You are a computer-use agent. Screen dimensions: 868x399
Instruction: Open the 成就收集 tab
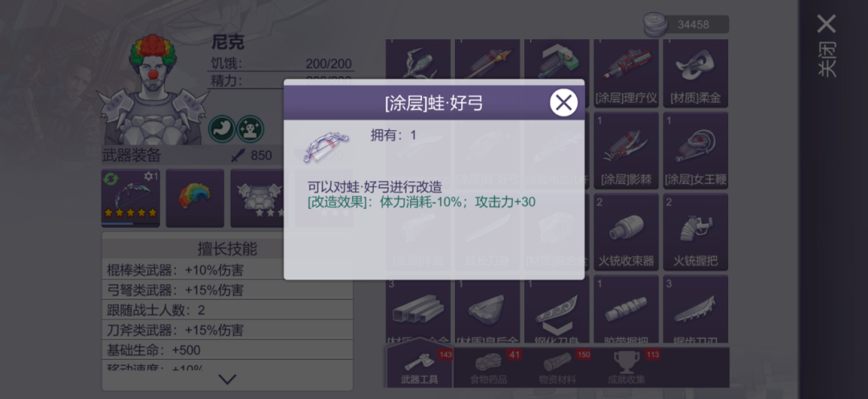(626, 366)
